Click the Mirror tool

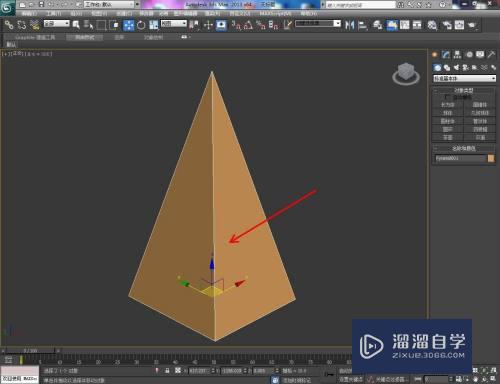(350, 25)
